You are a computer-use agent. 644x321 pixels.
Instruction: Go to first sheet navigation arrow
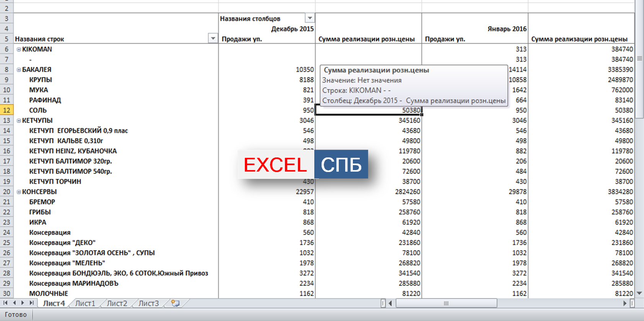(x=5, y=303)
